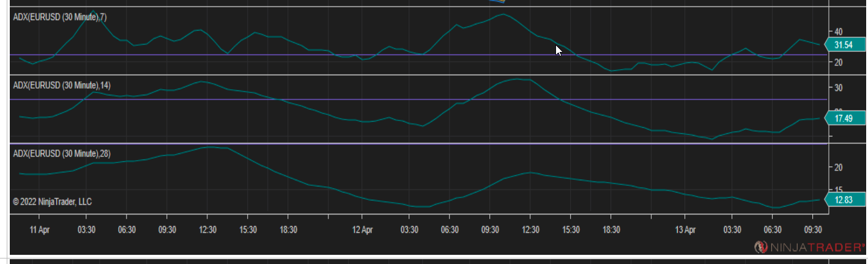Image resolution: width=868 pixels, height=264 pixels.
Task: Click the 40 axis value in ADX 7 panel
Action: click(839, 32)
